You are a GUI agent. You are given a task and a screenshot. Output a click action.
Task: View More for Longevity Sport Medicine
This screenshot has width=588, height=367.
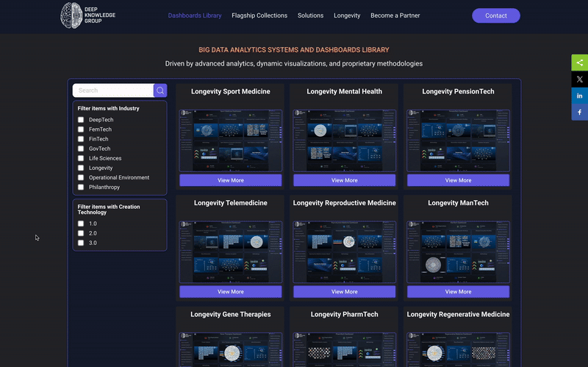pyautogui.click(x=231, y=180)
